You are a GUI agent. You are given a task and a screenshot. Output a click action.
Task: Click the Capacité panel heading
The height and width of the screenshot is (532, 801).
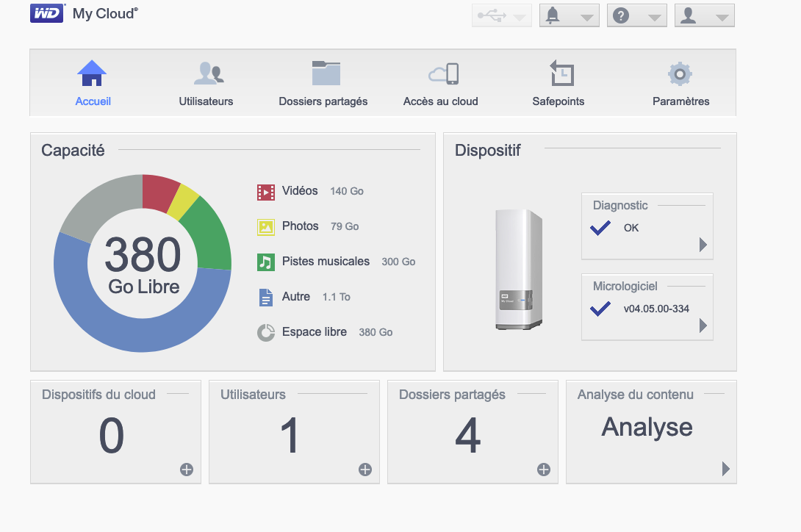[x=73, y=150]
